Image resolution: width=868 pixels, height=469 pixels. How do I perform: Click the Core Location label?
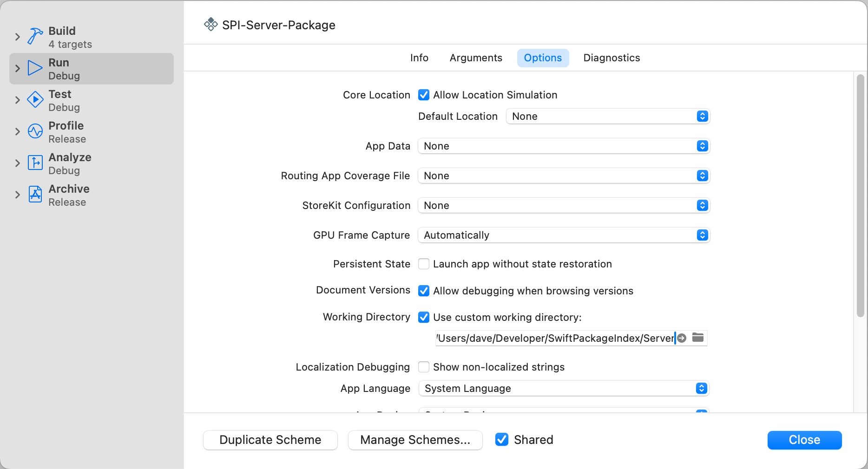[x=376, y=95]
